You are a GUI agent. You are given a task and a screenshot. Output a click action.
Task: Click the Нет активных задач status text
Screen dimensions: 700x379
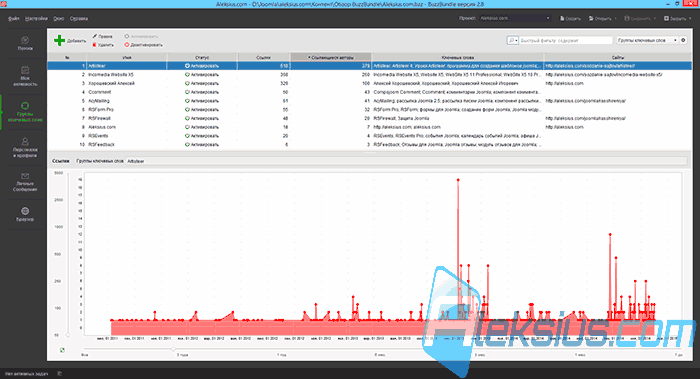pyautogui.click(x=26, y=373)
